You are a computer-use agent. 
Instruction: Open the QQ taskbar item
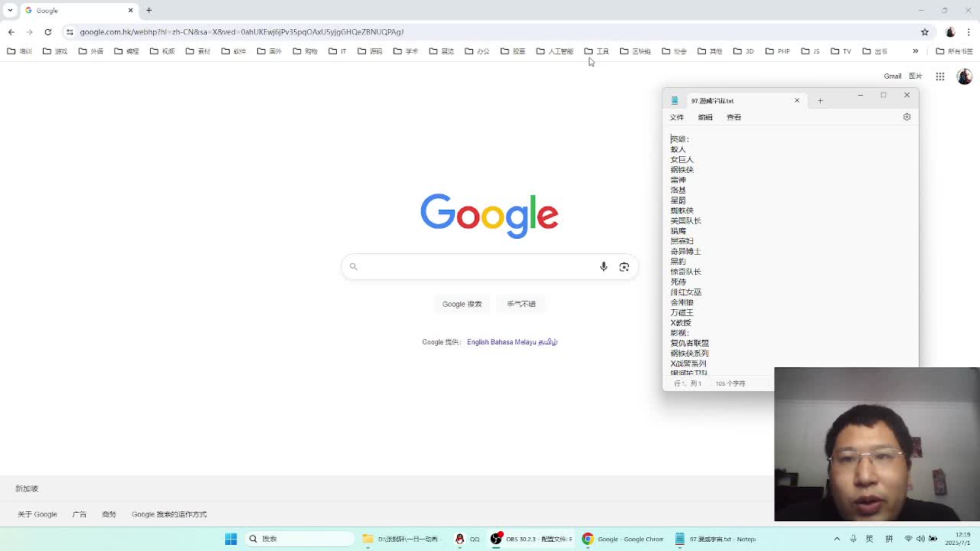466,539
